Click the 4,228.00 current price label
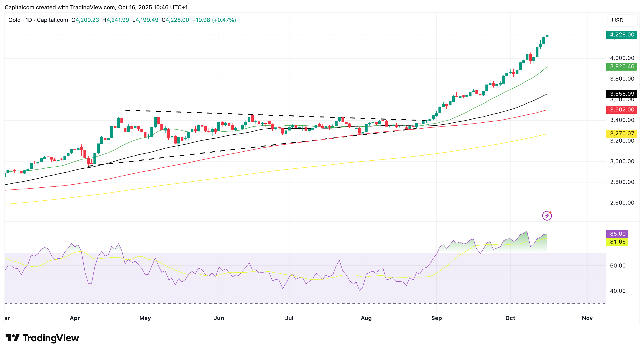 click(621, 35)
